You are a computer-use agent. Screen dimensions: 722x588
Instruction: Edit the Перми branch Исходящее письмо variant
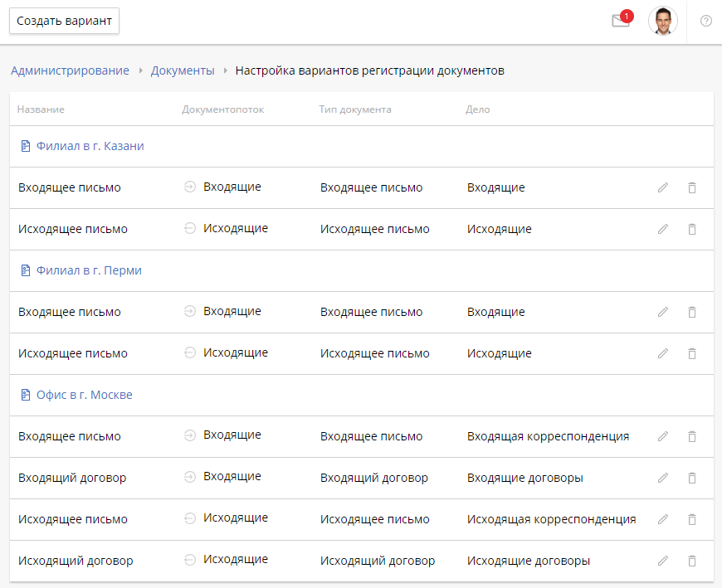[x=662, y=353]
